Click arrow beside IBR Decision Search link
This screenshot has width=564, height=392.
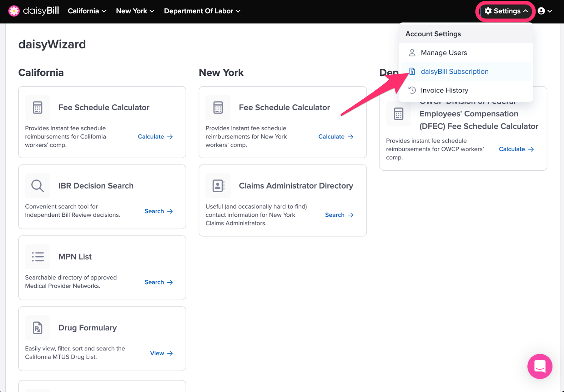(170, 212)
